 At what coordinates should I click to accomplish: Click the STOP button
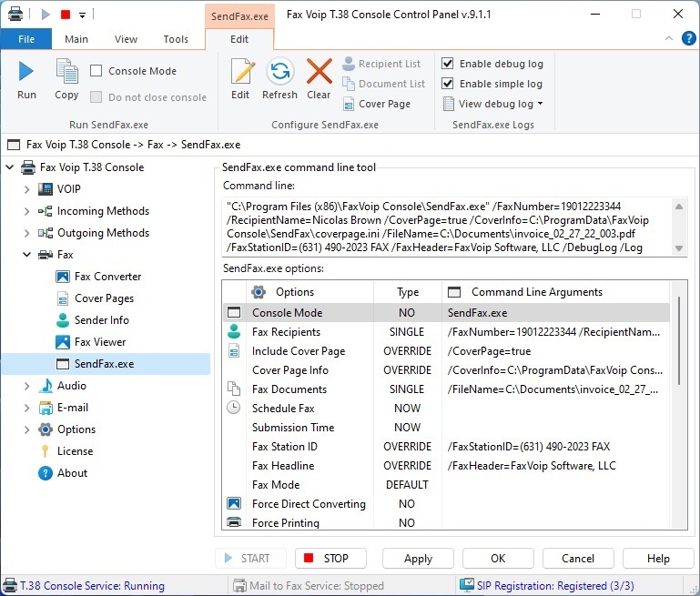click(330, 558)
